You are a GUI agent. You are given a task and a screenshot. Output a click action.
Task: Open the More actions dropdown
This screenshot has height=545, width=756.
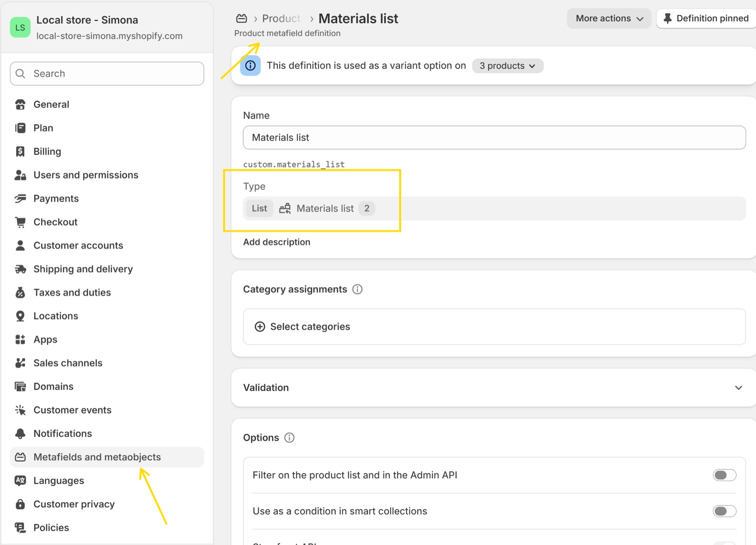point(609,18)
